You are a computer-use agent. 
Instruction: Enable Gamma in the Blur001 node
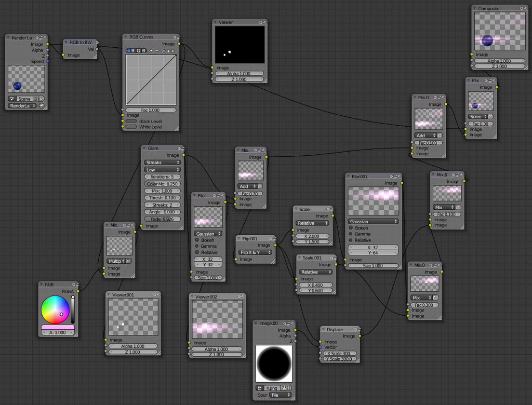coord(351,234)
